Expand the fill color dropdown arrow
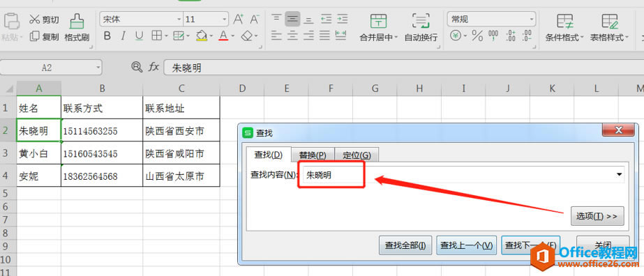Screen dimensions: 644x276 coord(211,36)
